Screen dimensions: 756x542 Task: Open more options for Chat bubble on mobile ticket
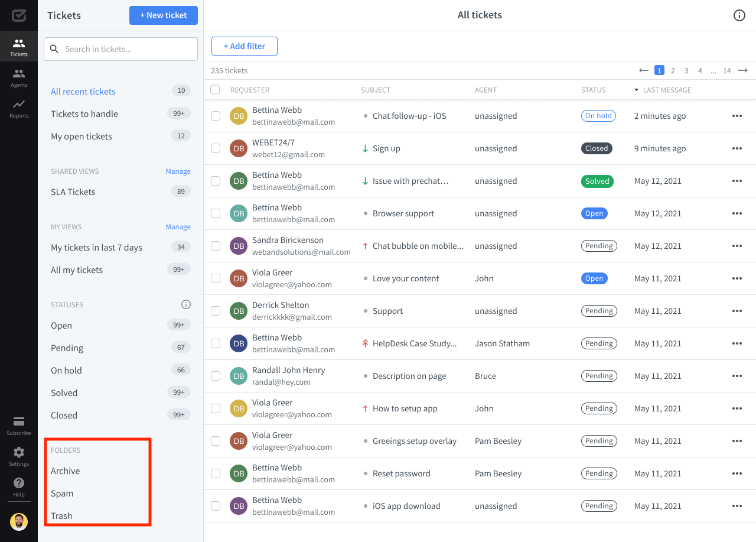coord(737,246)
